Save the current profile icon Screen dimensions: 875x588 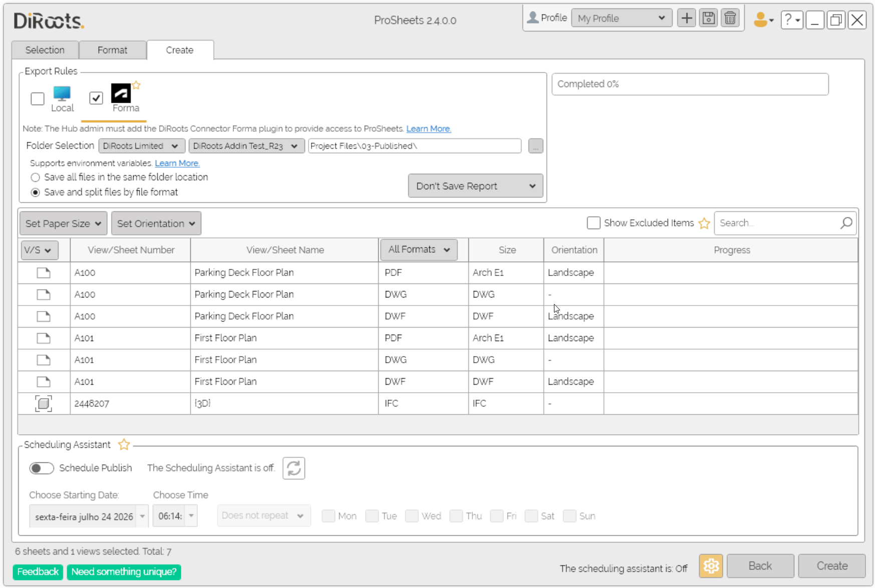click(708, 19)
